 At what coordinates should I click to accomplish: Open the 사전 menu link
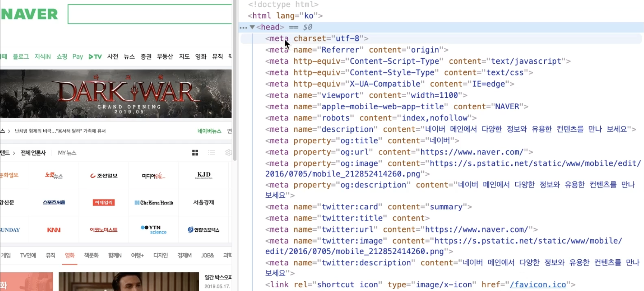113,56
